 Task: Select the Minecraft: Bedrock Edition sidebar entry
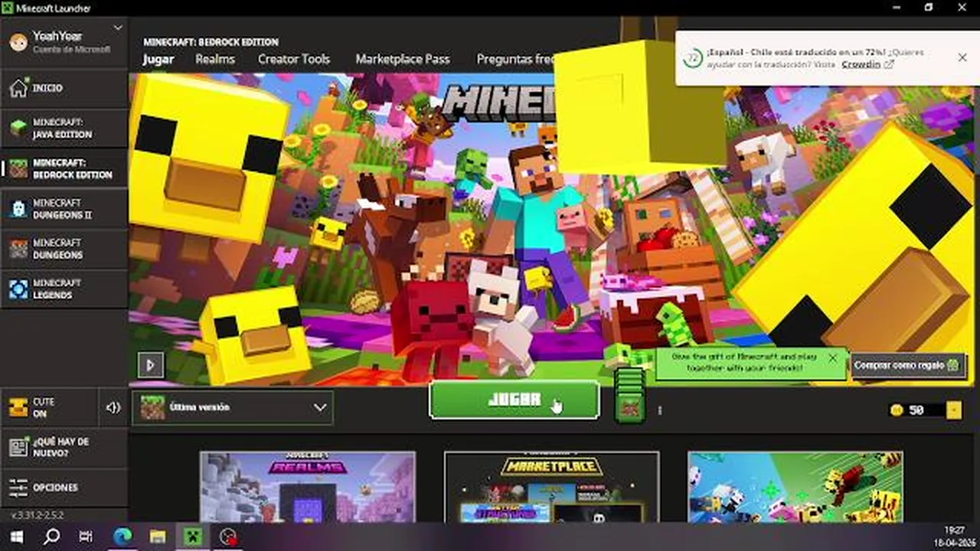click(x=64, y=168)
